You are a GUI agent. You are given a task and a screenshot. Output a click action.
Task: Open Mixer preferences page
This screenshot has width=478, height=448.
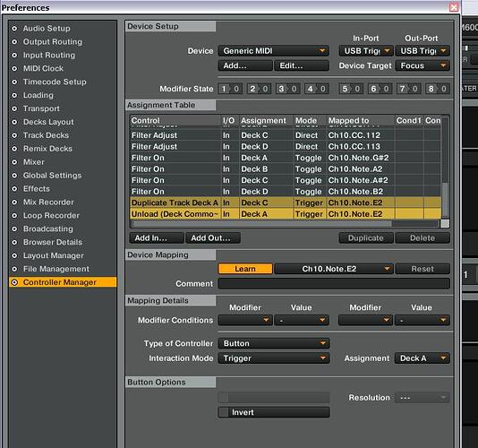[34, 162]
